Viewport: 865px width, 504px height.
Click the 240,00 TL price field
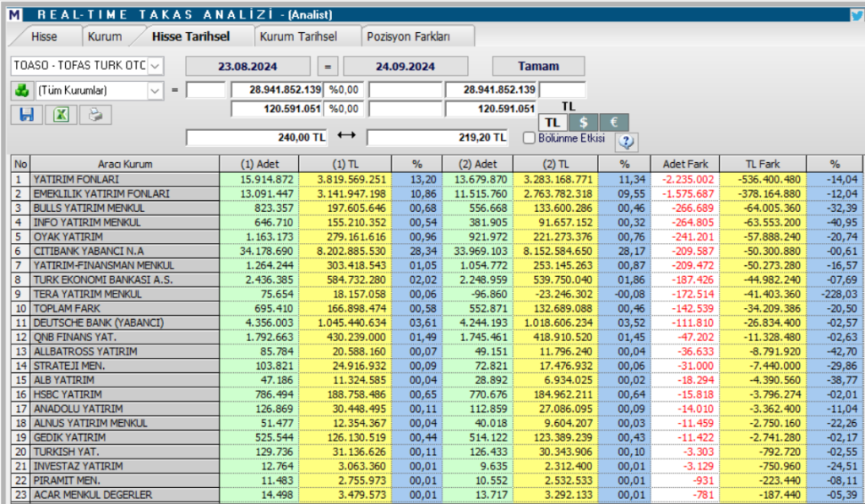[257, 138]
